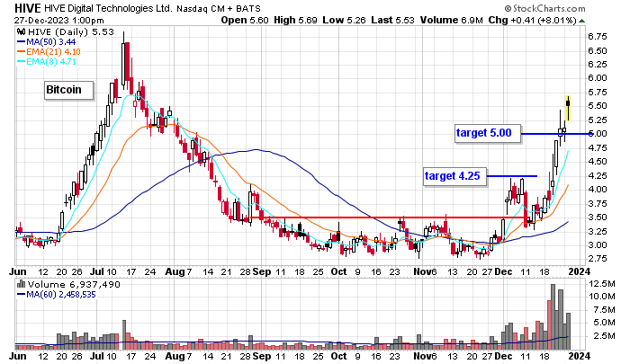This screenshot has width=630, height=364.
Task: Select the blue MA(50) line swatch in legend
Action: click(21, 42)
